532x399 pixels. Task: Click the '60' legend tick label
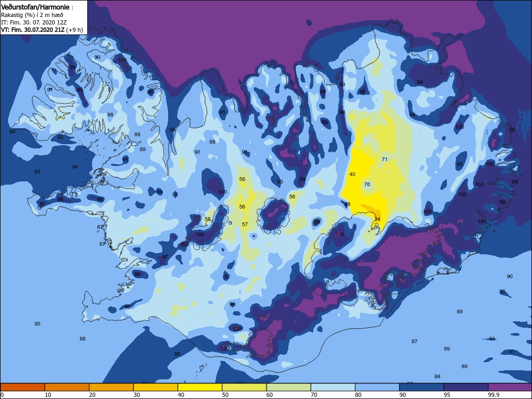[270, 395]
